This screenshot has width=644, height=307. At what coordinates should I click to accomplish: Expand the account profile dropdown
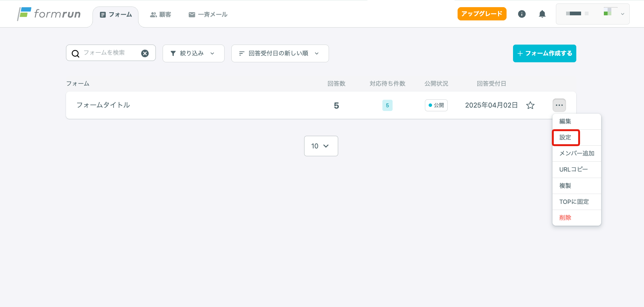click(593, 14)
